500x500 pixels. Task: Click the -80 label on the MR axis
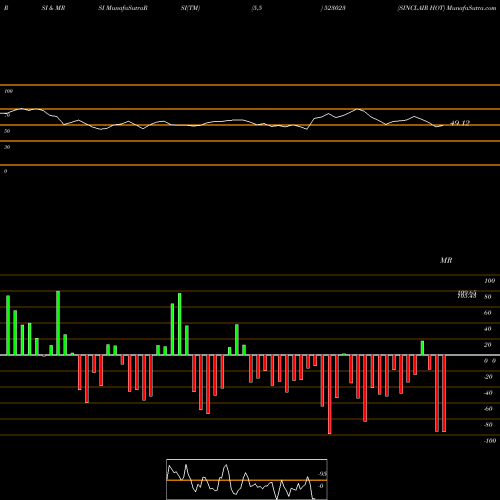488,425
